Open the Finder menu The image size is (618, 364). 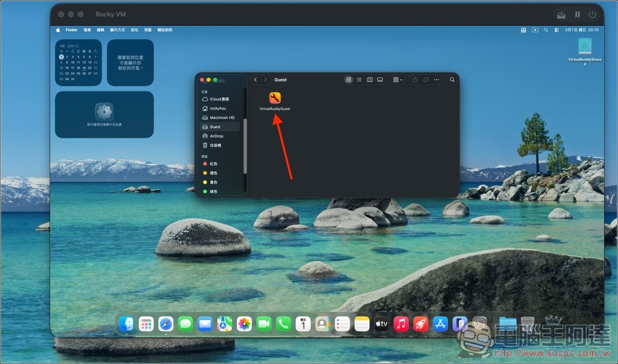71,30
